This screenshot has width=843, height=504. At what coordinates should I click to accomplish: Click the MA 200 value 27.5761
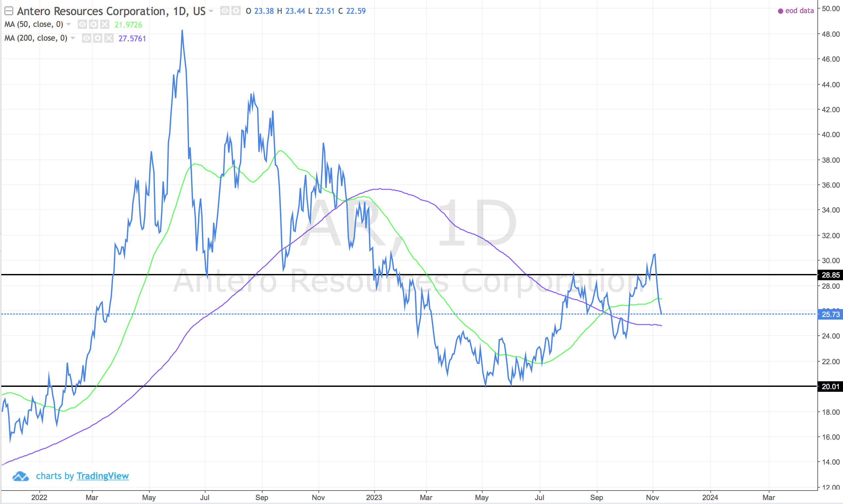coord(132,38)
